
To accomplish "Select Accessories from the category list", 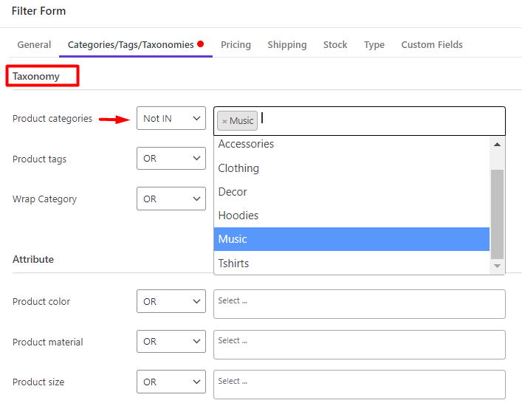I will point(351,144).
